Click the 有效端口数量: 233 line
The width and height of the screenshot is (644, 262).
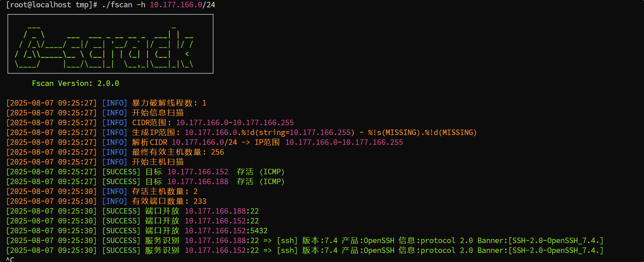pyautogui.click(x=106, y=201)
